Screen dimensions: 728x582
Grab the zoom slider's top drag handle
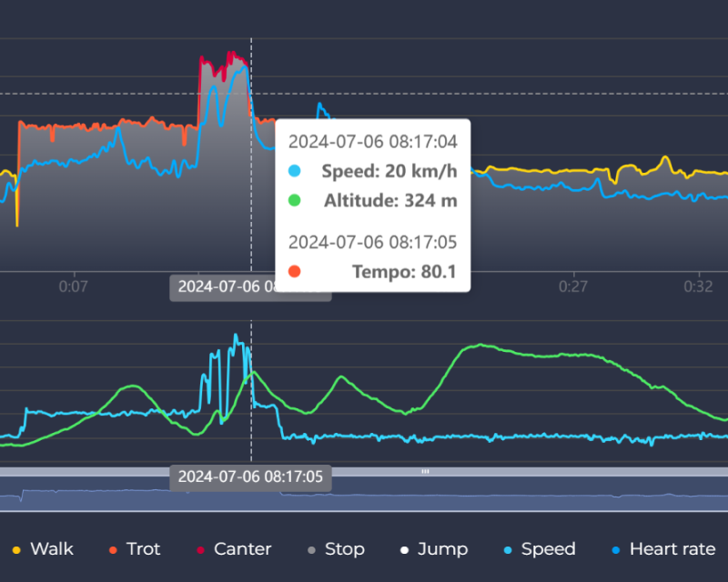click(424, 472)
